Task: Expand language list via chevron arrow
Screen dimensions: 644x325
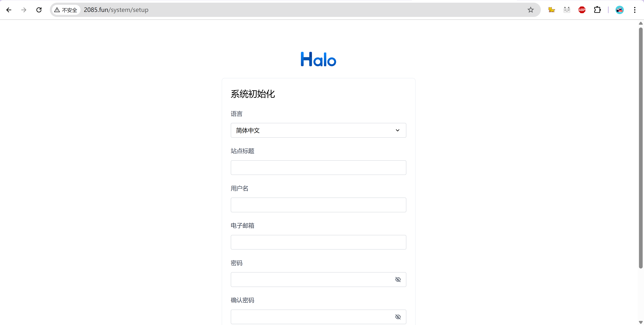Action: click(x=397, y=130)
